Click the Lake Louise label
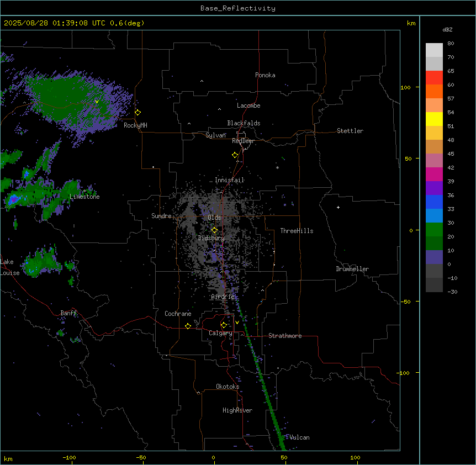Viewport: 476px width, 465px height. (10, 267)
